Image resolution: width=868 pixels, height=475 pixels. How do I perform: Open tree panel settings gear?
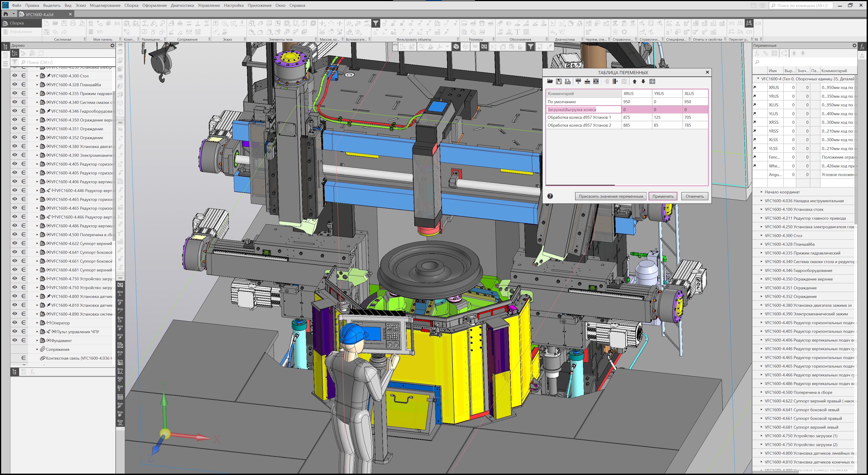pyautogui.click(x=112, y=45)
